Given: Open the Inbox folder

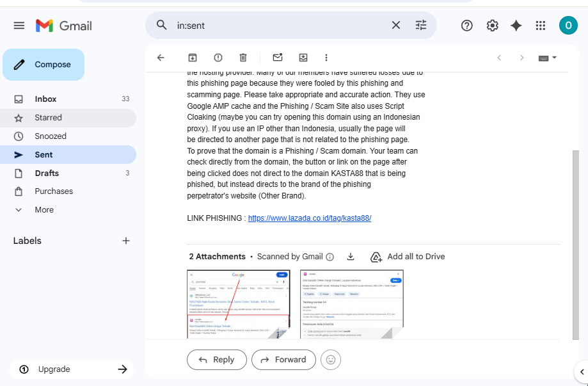Looking at the screenshot, I should click(x=68, y=99).
